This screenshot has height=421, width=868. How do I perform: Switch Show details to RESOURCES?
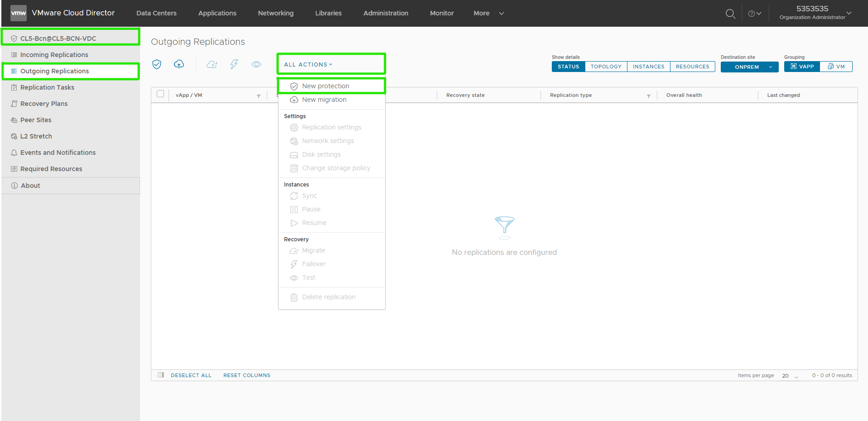(x=692, y=67)
